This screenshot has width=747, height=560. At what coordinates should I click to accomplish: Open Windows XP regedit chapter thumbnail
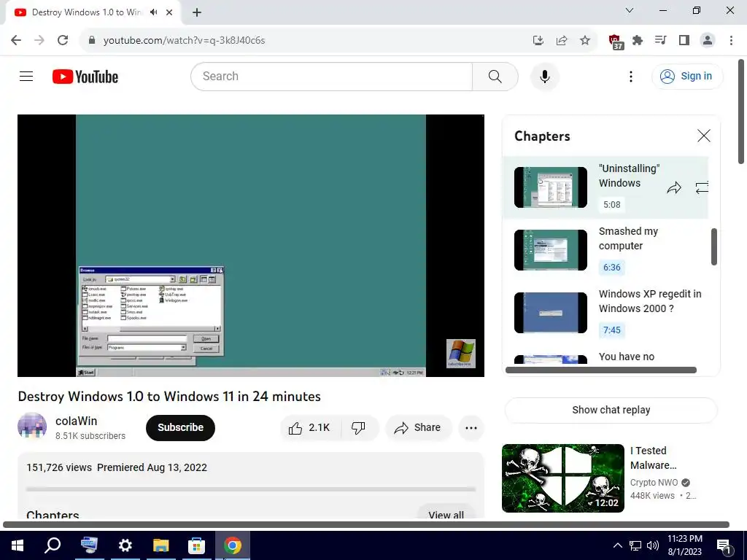[x=550, y=313]
